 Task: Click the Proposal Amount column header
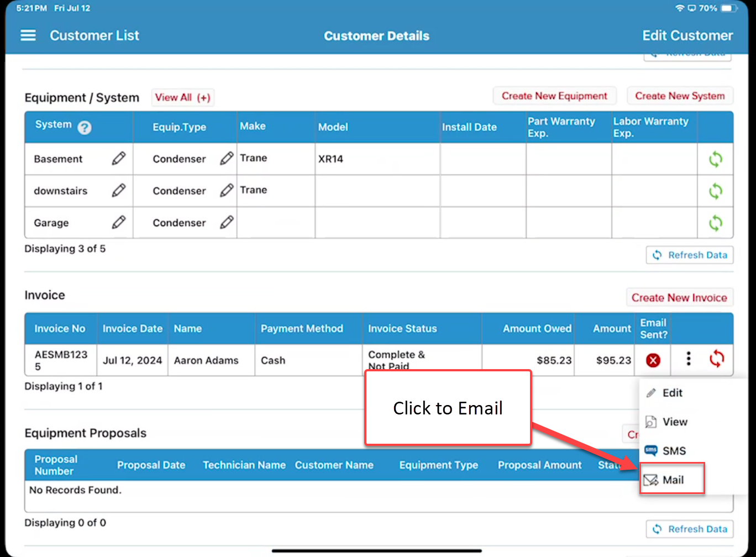(540, 465)
